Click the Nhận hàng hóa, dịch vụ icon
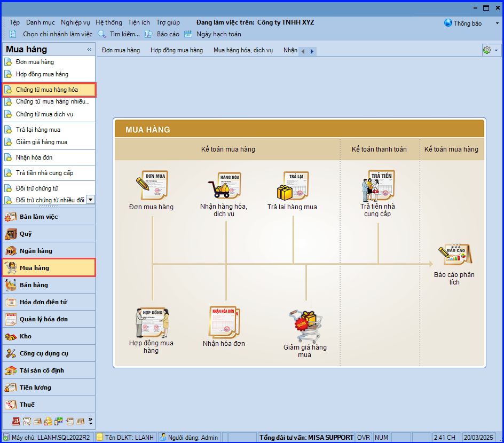Screen dimensions: 504x443 224,186
